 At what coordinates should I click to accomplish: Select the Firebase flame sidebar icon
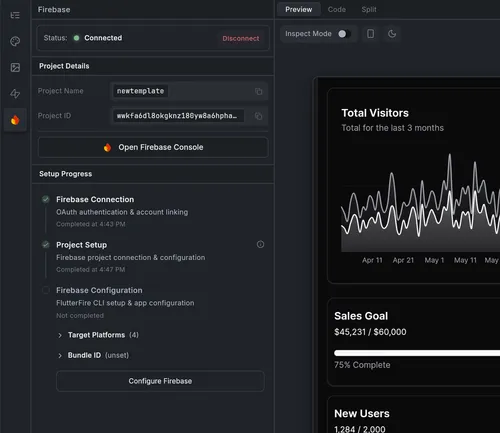[x=15, y=120]
